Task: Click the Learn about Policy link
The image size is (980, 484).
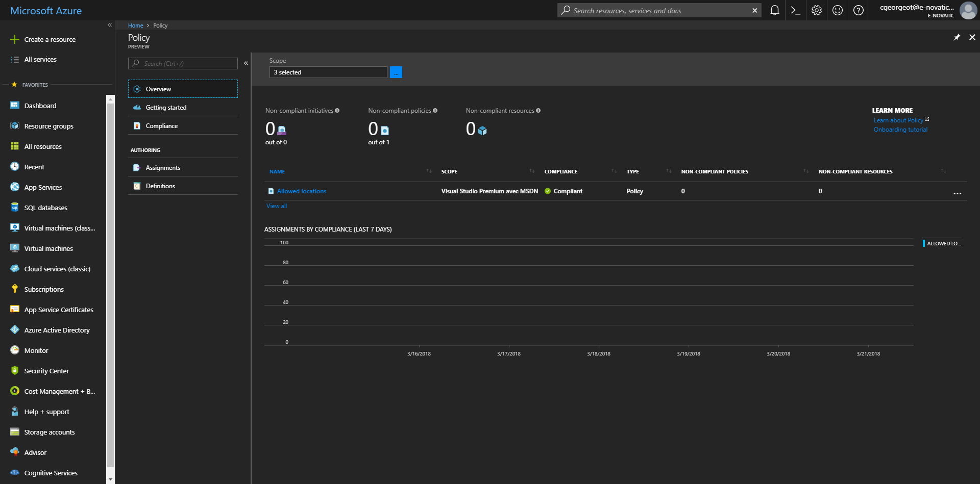Action: pos(898,120)
